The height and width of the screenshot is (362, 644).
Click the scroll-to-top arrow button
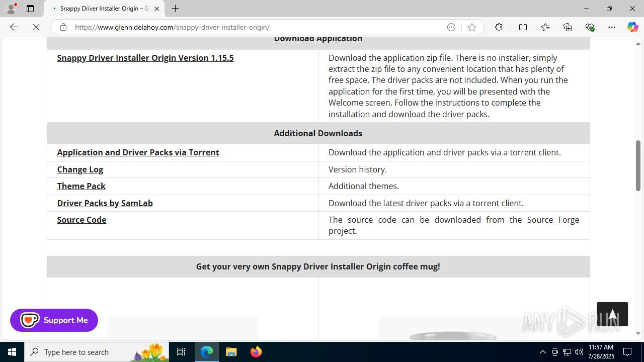[612, 314]
